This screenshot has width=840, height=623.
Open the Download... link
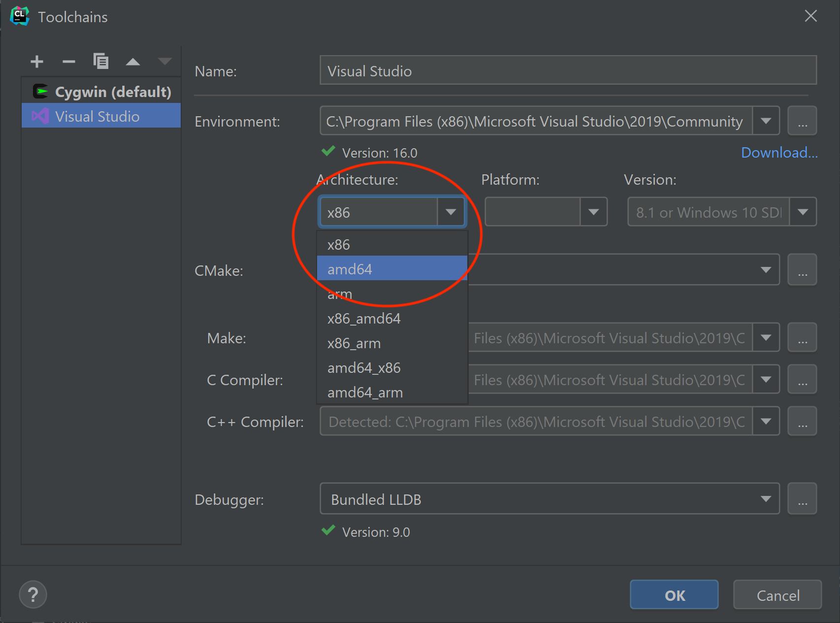pyautogui.click(x=779, y=153)
